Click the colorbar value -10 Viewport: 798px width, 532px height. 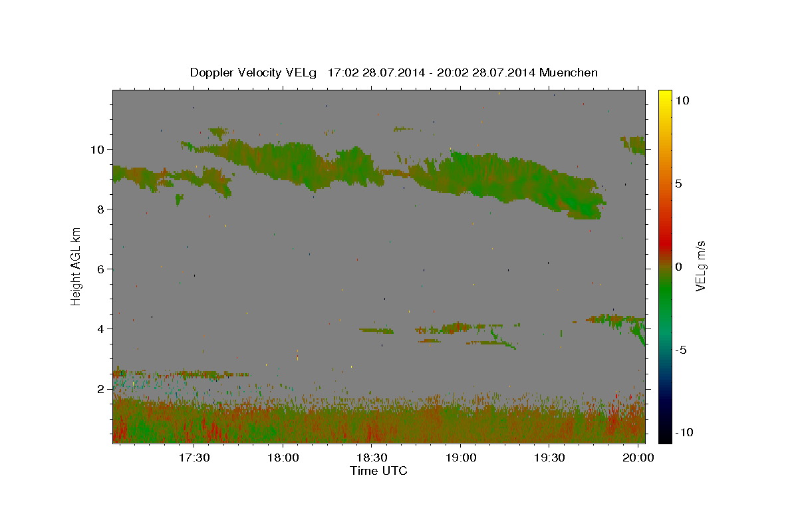coord(683,433)
